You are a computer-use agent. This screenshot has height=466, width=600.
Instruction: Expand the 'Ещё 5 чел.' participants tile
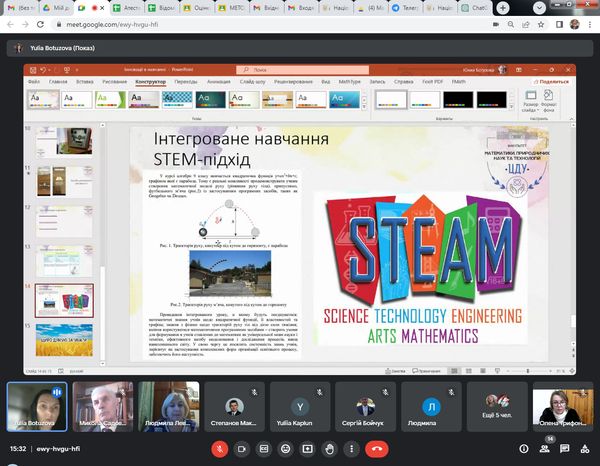point(496,404)
